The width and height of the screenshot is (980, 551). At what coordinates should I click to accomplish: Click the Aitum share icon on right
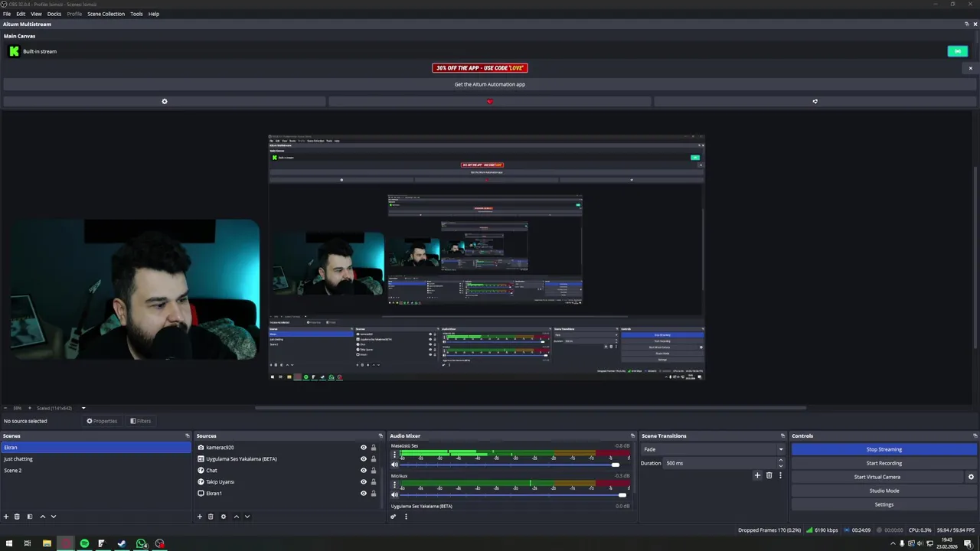click(x=815, y=101)
